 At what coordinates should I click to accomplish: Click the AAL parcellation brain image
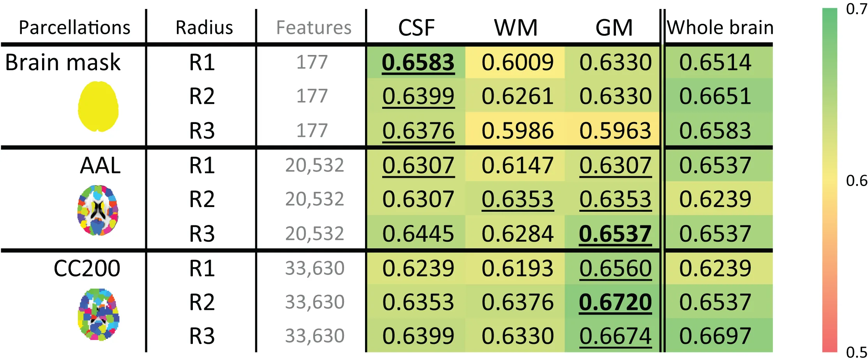[98, 211]
